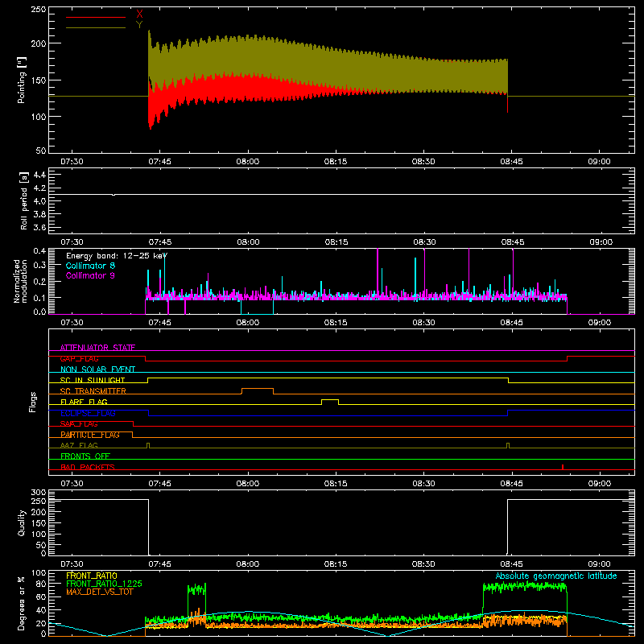Click the A4Z_FLAG pulse near 08:45
The image size is (644, 644).
[508, 445]
